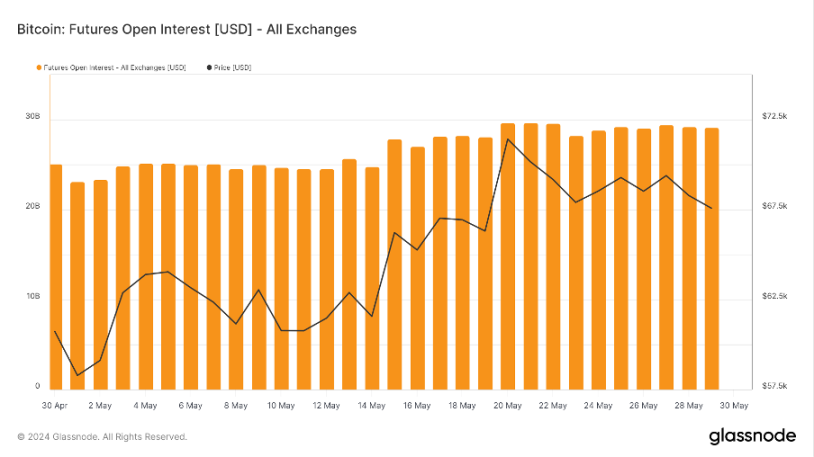The height and width of the screenshot is (457, 814).
Task: Toggle the Price [USD] legend label
Action: tap(232, 67)
